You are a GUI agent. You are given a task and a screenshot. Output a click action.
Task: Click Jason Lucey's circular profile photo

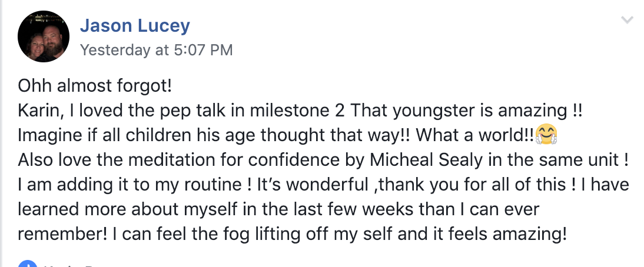click(x=44, y=36)
